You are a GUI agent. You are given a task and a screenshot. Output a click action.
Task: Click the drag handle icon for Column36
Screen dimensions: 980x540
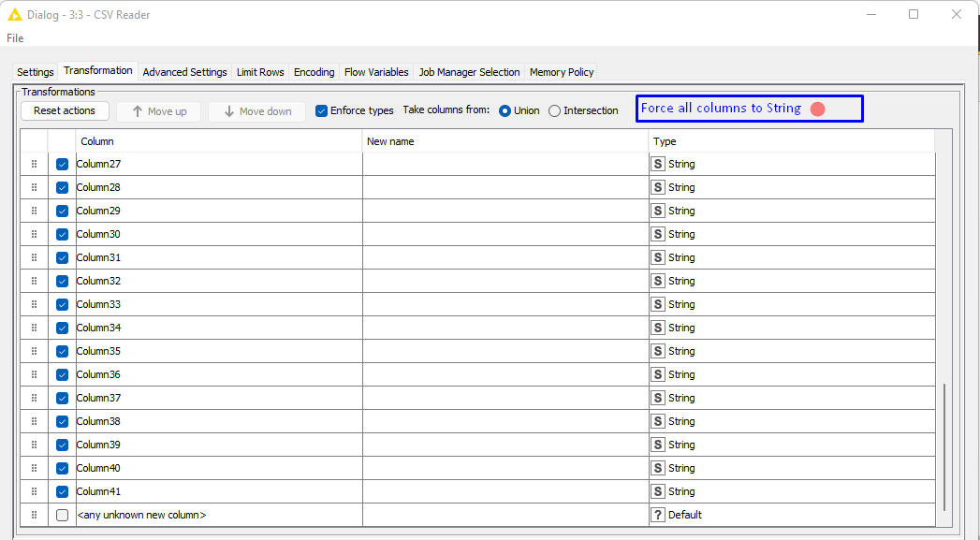click(x=34, y=374)
